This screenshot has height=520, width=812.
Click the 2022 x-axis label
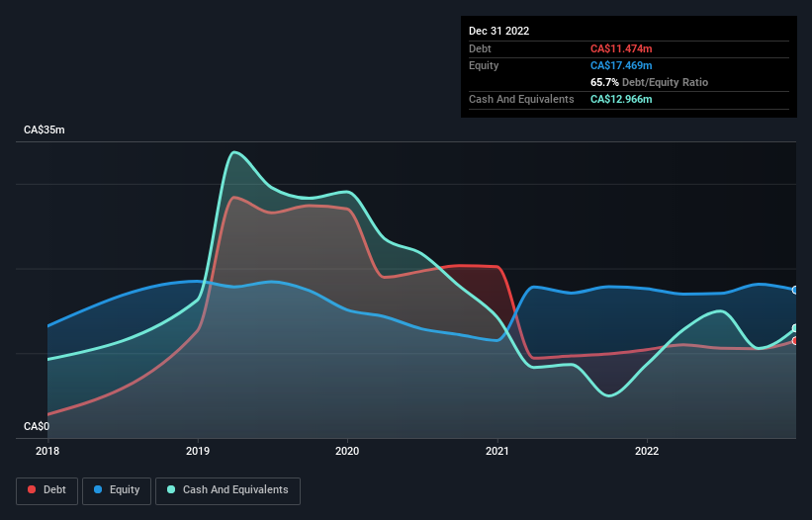pos(647,451)
